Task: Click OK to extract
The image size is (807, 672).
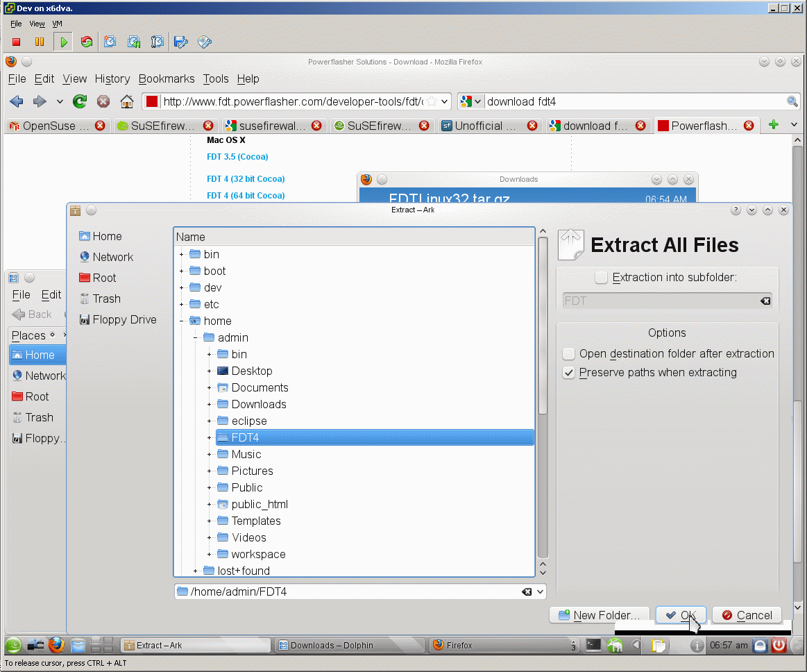Action: 681,615
